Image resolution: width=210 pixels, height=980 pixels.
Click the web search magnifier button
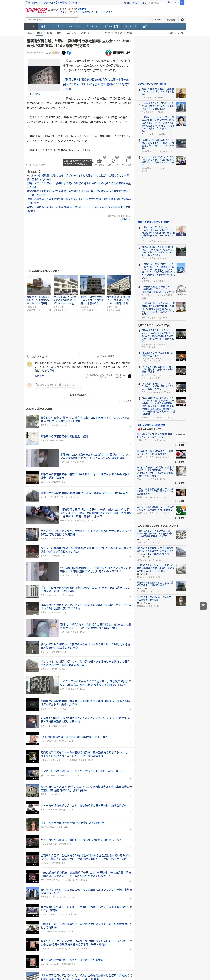(x=182, y=3)
